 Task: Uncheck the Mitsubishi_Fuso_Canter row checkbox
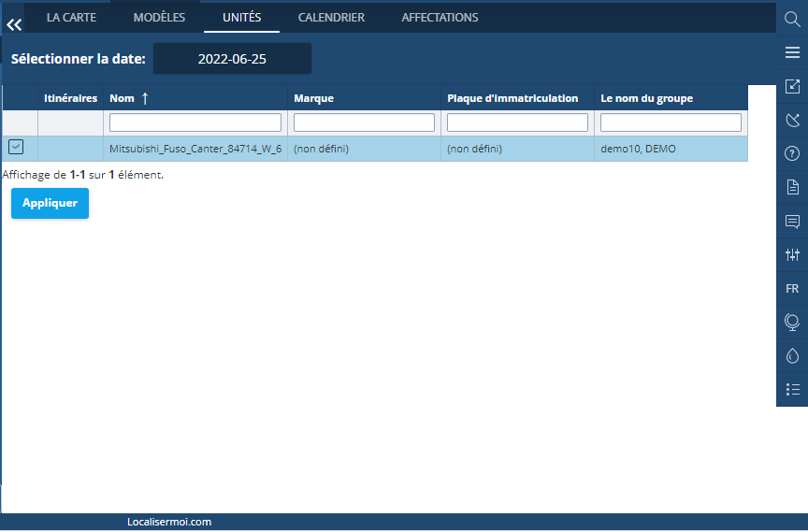tap(16, 147)
